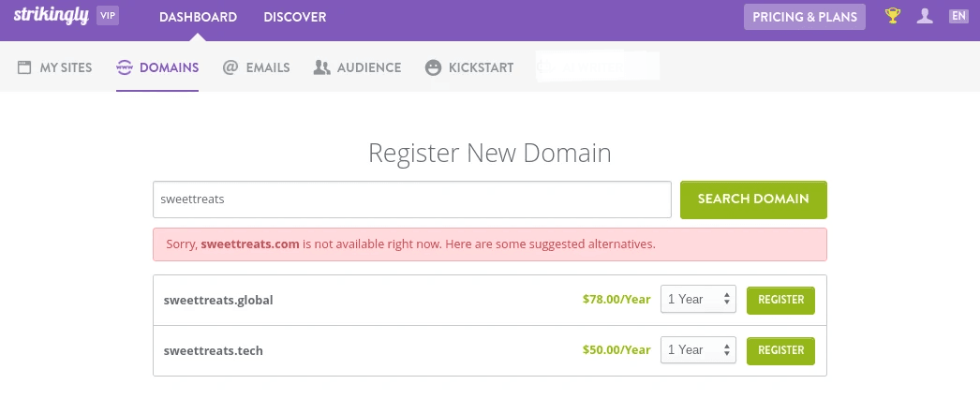980x399 pixels.
Task: Click the Kickstart smiley icon
Action: [433, 67]
